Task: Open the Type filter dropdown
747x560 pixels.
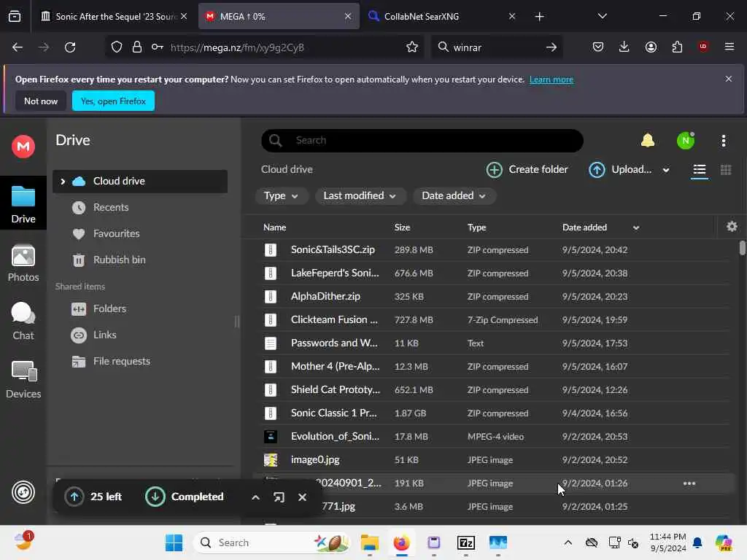Action: tap(281, 195)
